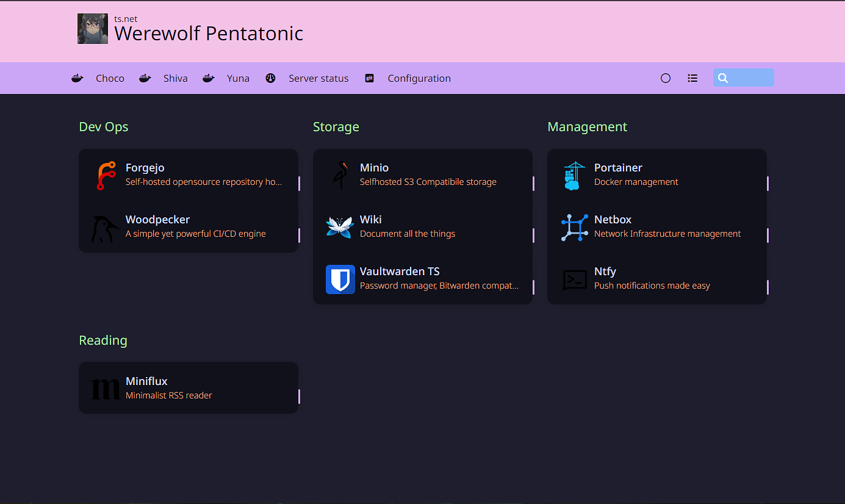
Task: Switch layout with the list view icon
Action: pos(692,78)
